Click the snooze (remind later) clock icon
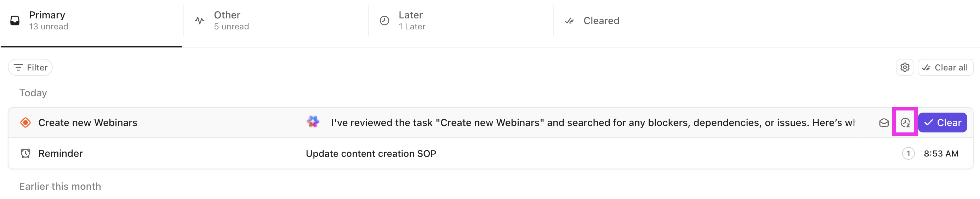Screen dimensions: 980x199 tap(905, 123)
